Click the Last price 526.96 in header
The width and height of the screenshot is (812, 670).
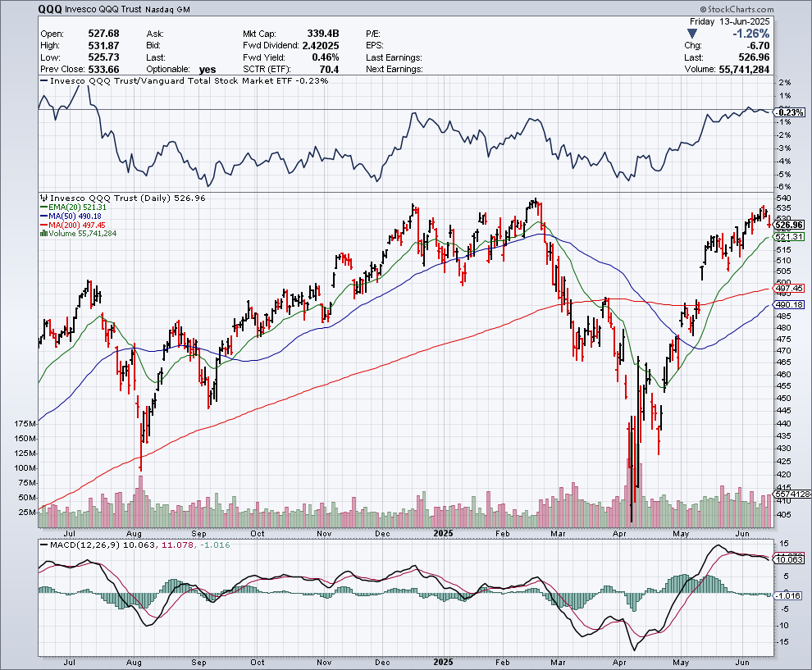point(754,57)
